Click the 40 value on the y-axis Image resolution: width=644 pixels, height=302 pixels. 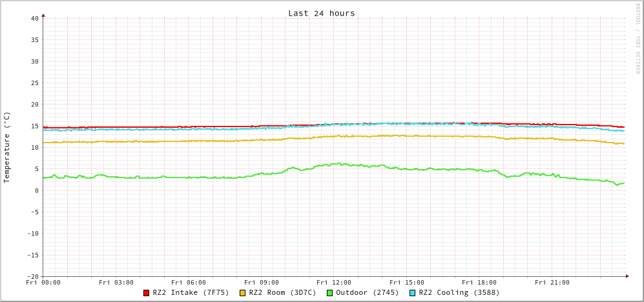(x=35, y=18)
